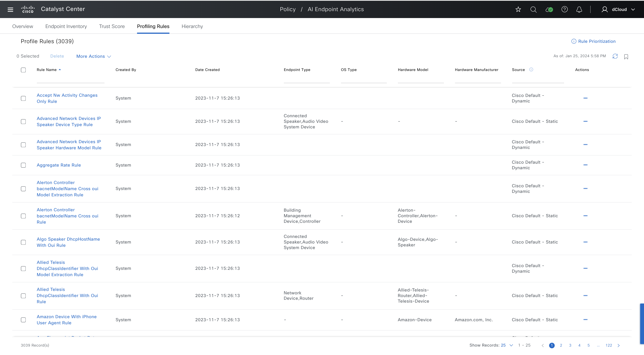Select the IP Speaker Device Type Rule checkbox
Image resolution: width=644 pixels, height=355 pixels.
click(x=23, y=122)
